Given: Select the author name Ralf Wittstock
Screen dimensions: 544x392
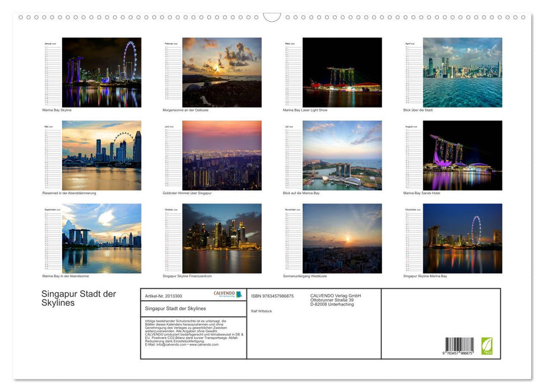Looking at the screenshot, I should [x=261, y=311].
